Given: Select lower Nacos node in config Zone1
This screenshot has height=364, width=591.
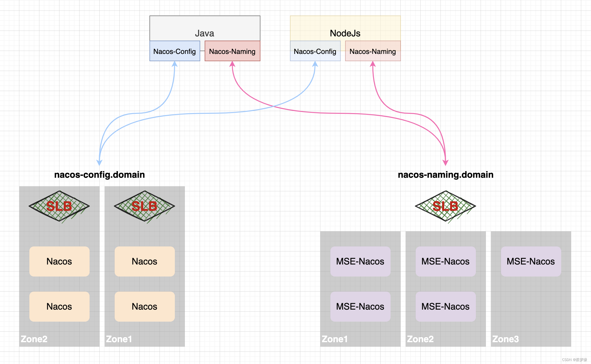Looking at the screenshot, I should [x=145, y=307].
